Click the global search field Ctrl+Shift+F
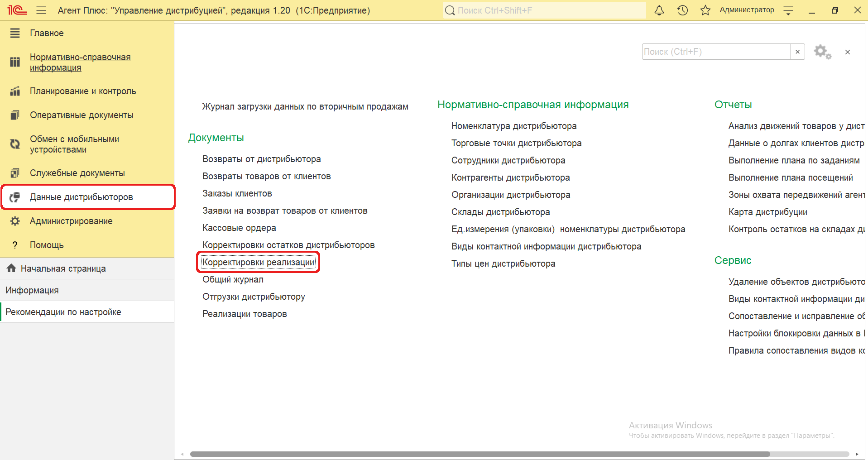Image resolution: width=868 pixels, height=460 pixels. click(545, 10)
